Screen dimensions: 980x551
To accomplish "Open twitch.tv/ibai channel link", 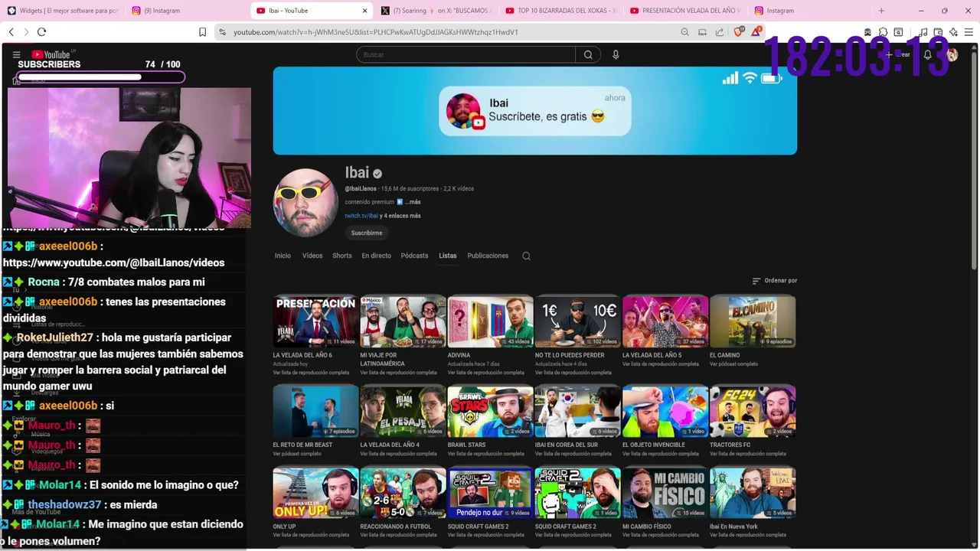I will 361,216.
